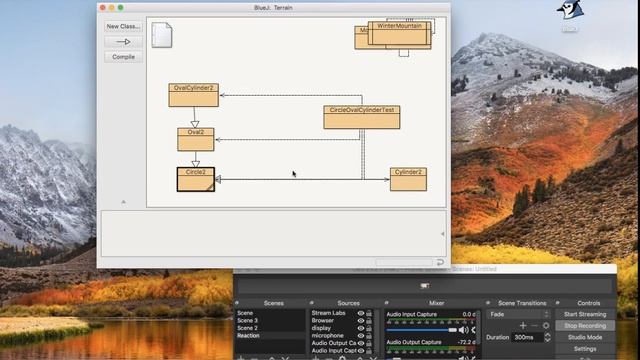
Task: Toggle visibility of Audio Input Capture source
Action: tap(360, 351)
